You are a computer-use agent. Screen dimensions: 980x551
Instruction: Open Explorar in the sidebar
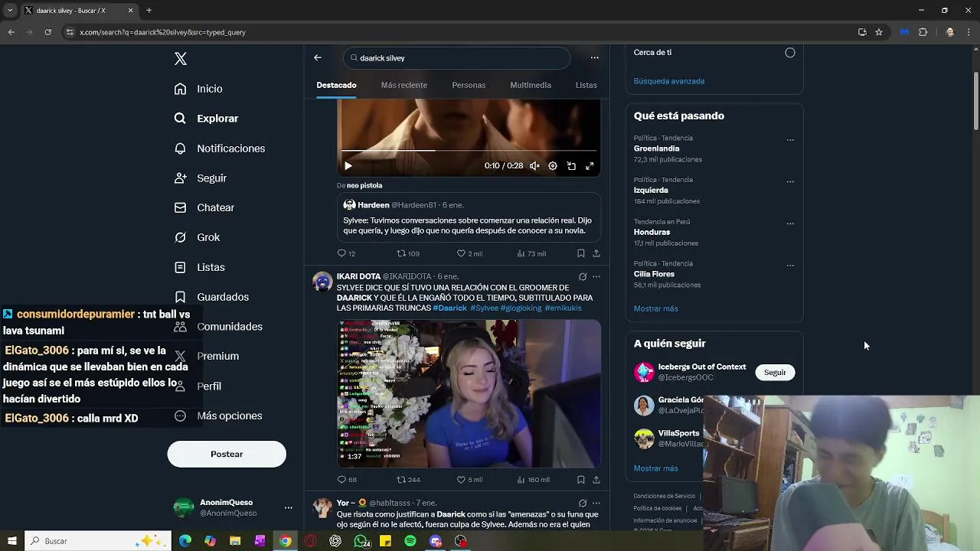tap(206, 119)
